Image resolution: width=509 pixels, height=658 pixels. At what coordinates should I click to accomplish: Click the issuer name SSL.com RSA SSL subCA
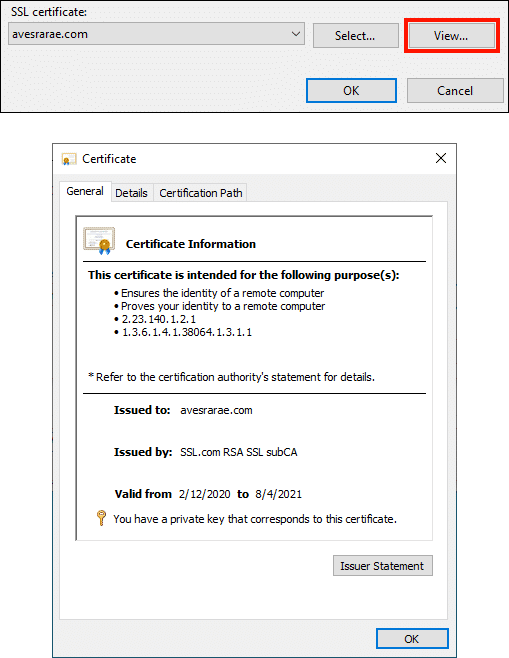[x=239, y=452]
